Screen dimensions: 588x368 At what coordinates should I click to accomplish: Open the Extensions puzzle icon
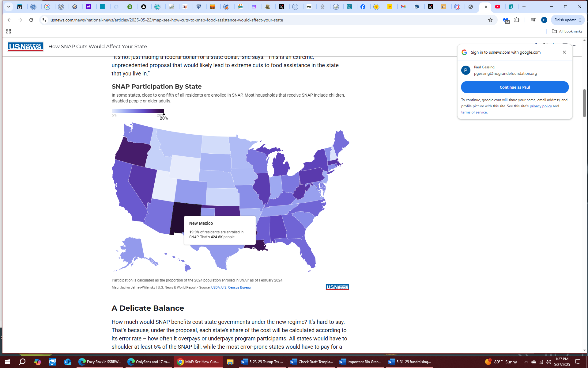[x=517, y=20]
